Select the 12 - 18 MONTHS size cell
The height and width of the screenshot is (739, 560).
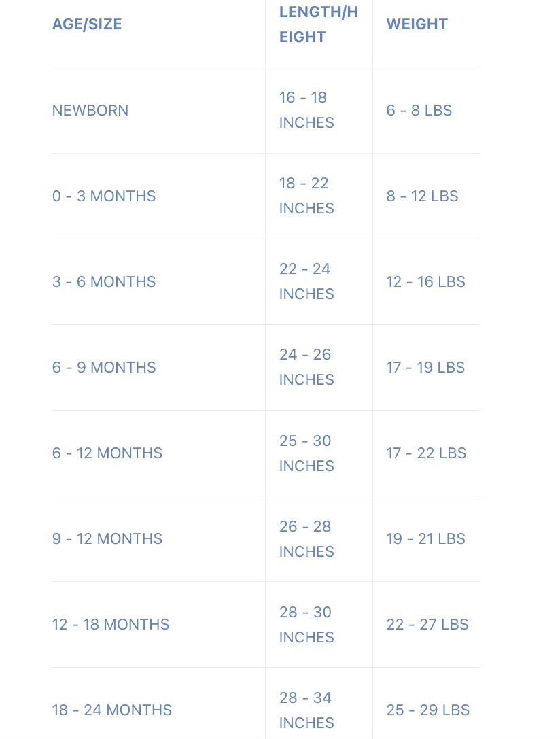(x=111, y=624)
